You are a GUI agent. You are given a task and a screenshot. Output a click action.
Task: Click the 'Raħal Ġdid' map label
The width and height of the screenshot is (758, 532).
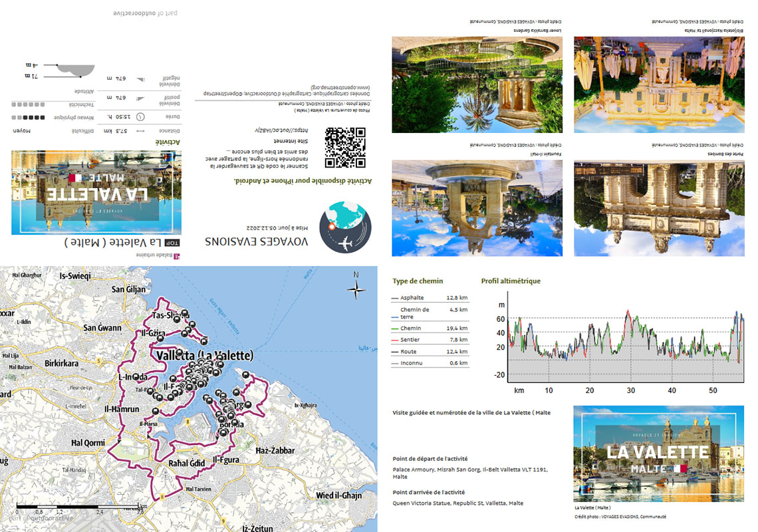[187, 464]
